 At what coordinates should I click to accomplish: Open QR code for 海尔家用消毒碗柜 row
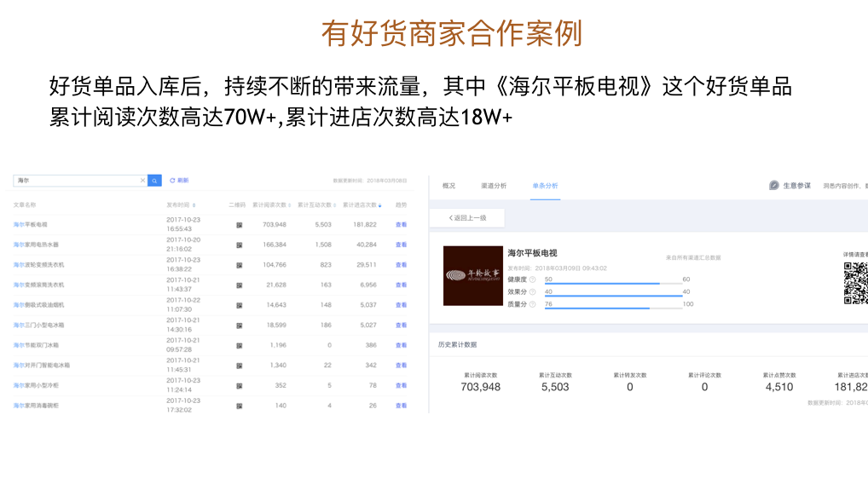tap(239, 406)
